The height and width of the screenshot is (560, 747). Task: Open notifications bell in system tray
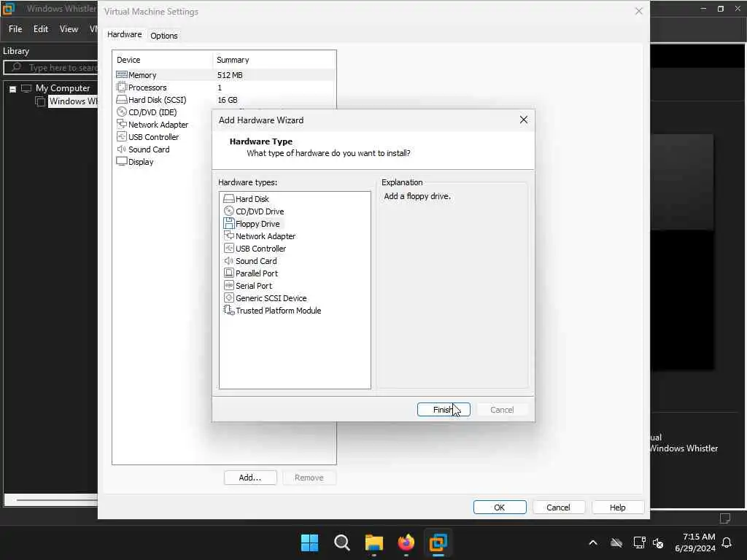click(727, 542)
